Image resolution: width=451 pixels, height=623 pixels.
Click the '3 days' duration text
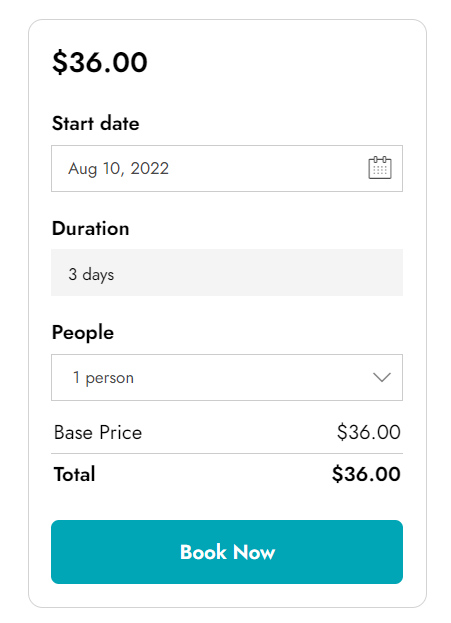[91, 275]
